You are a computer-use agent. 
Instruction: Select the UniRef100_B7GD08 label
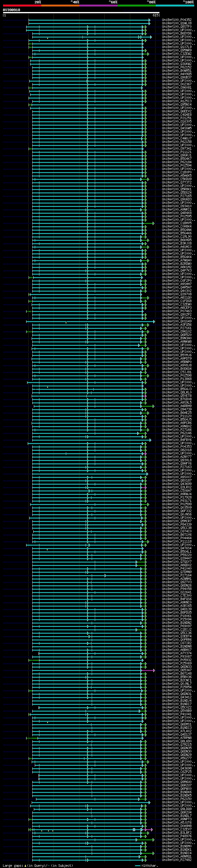click(177, 399)
